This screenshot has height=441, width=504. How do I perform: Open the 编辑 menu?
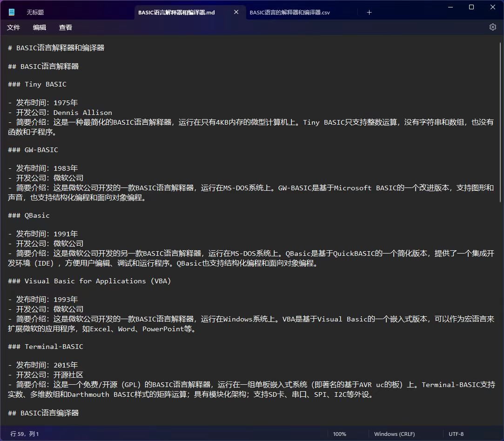(x=39, y=27)
